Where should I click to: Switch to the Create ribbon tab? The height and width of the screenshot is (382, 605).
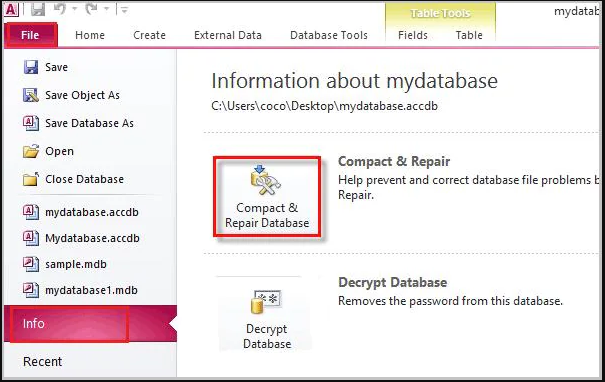click(x=149, y=35)
